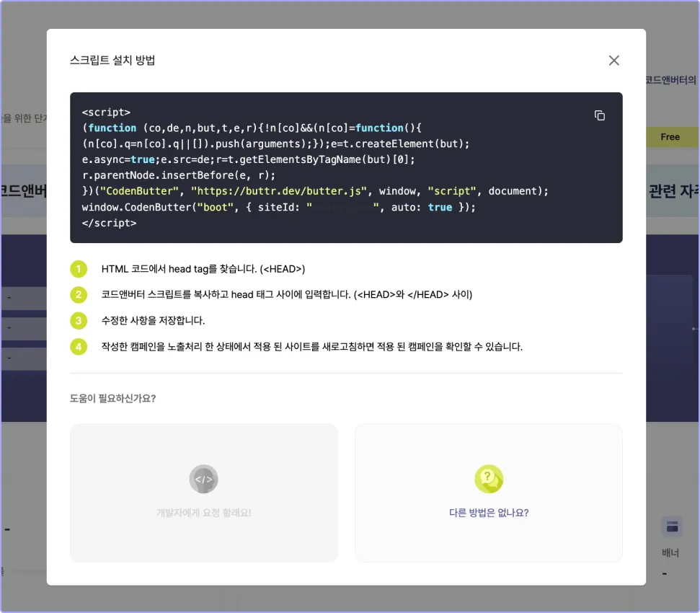
Task: Click the '</script>' closing tag line
Action: [110, 223]
